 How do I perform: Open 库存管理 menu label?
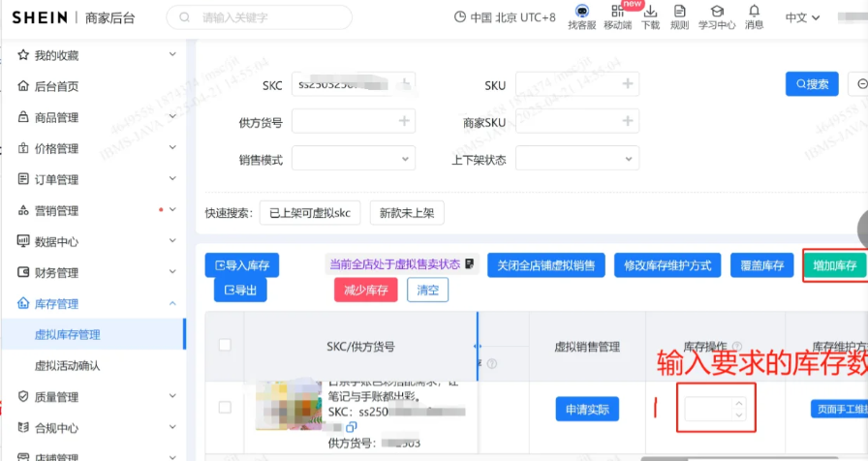56,304
